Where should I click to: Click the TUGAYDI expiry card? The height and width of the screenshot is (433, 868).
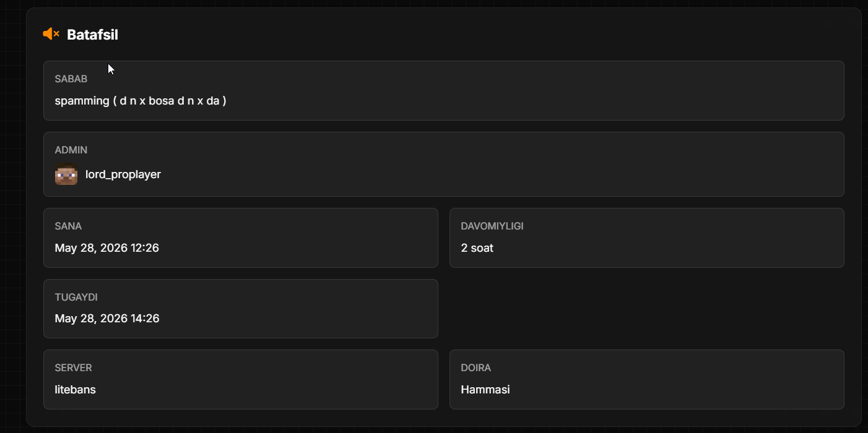coord(241,309)
